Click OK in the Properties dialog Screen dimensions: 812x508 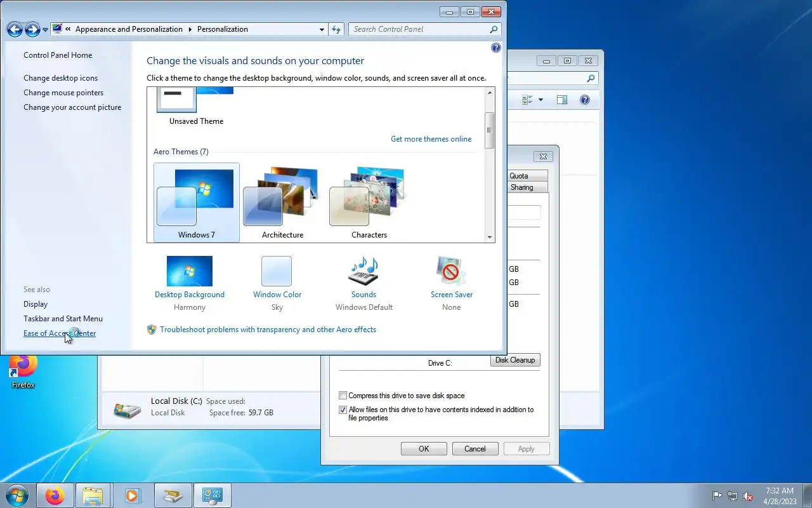pos(424,449)
